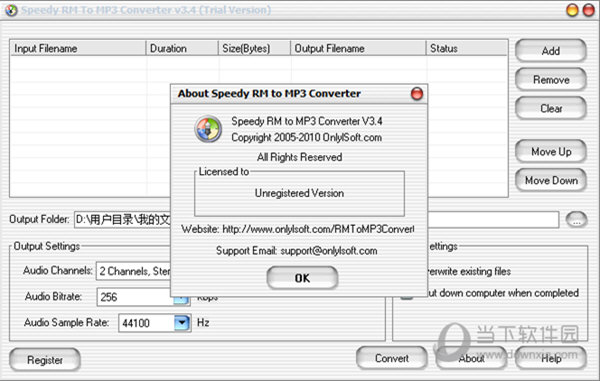Viewport: 600px width, 381px height.
Task: Click the 'Hz' unit label
Action: pyautogui.click(x=203, y=322)
